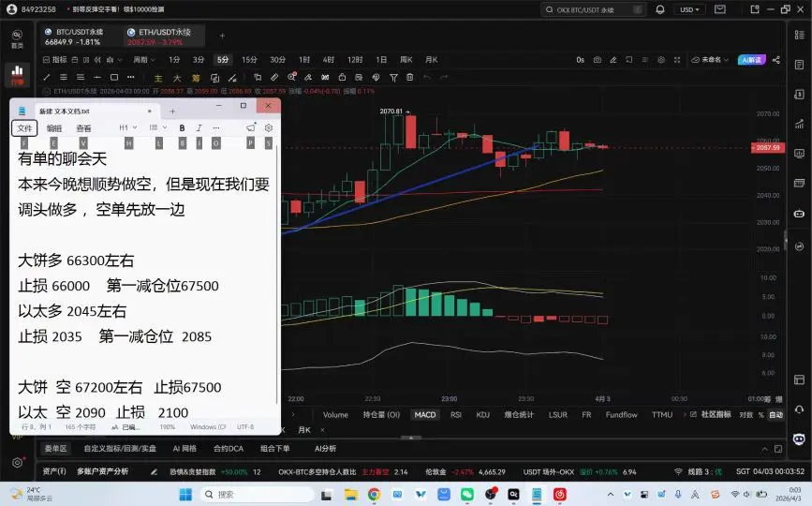Select the KDJ indicator tab
Viewport: 812px width, 506px height.
(x=482, y=415)
